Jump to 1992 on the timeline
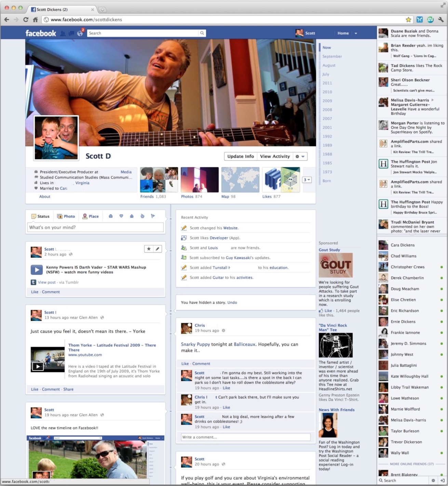The height and width of the screenshot is (486, 448). [327, 136]
